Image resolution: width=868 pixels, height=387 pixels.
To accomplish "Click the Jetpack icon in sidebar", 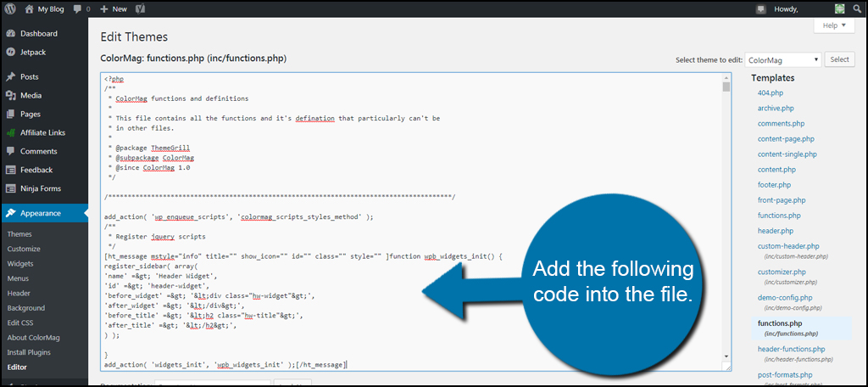I will (10, 52).
